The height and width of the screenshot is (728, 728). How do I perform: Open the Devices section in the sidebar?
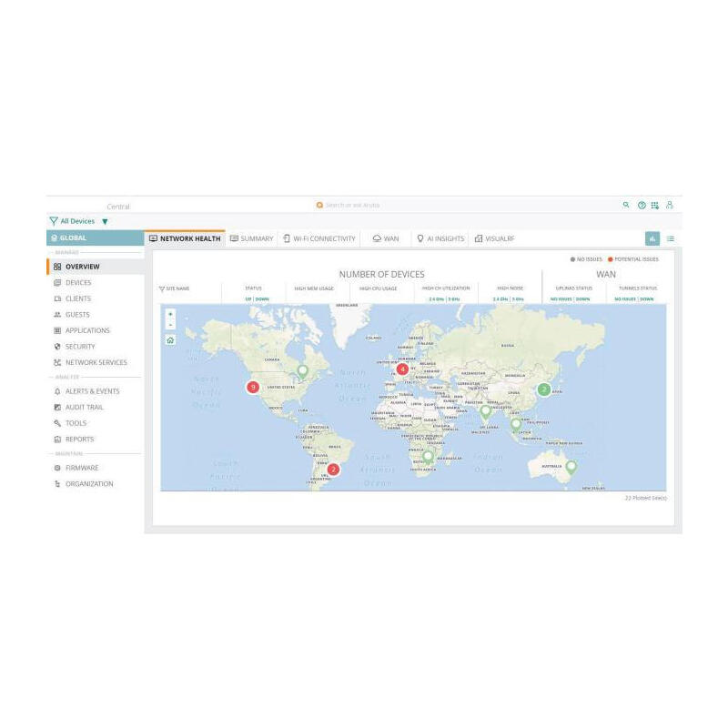(x=77, y=282)
